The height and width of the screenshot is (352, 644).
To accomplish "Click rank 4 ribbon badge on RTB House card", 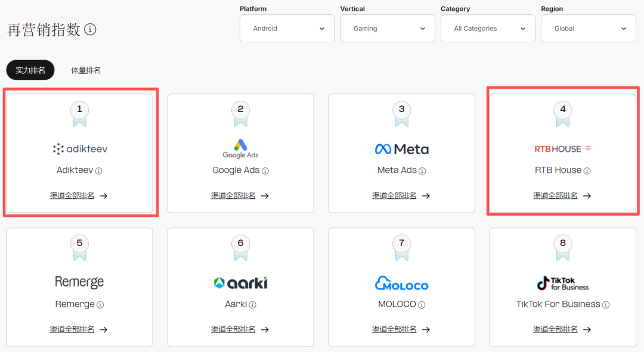I will 563,114.
